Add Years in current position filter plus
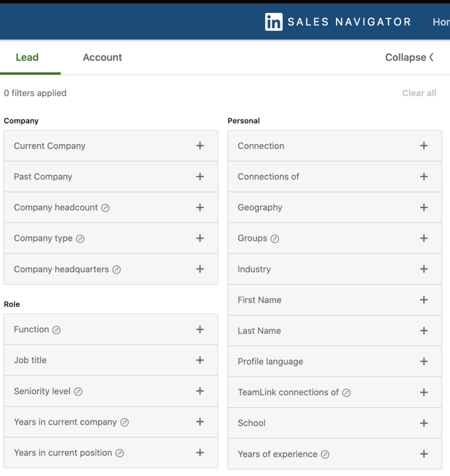This screenshot has width=450, height=476. pyautogui.click(x=200, y=453)
